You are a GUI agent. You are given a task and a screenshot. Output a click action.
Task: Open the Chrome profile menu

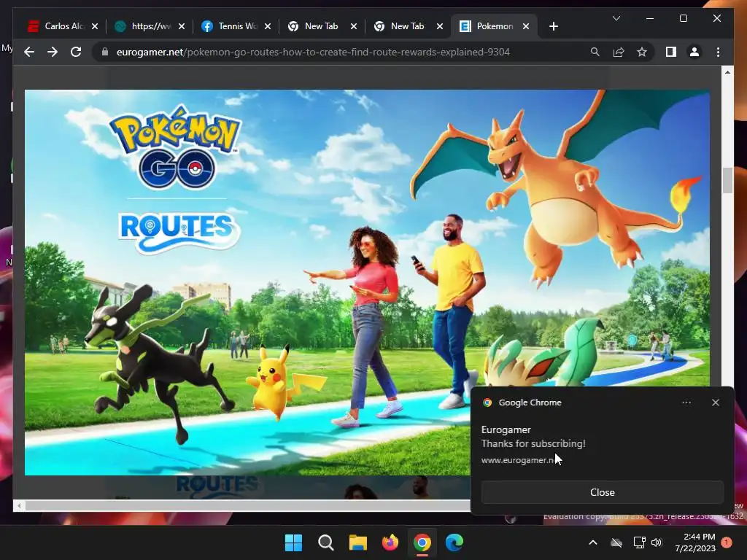(x=694, y=52)
